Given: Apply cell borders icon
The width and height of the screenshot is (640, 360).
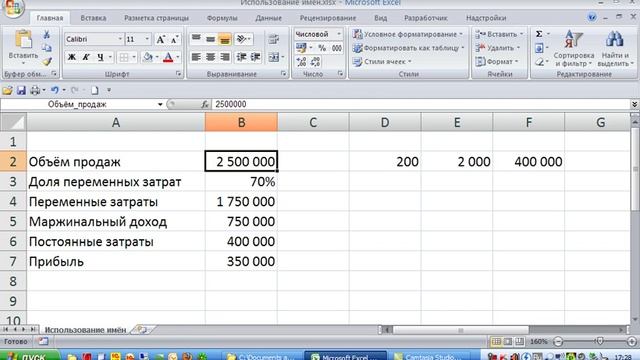Looking at the screenshot, I should (123, 57).
